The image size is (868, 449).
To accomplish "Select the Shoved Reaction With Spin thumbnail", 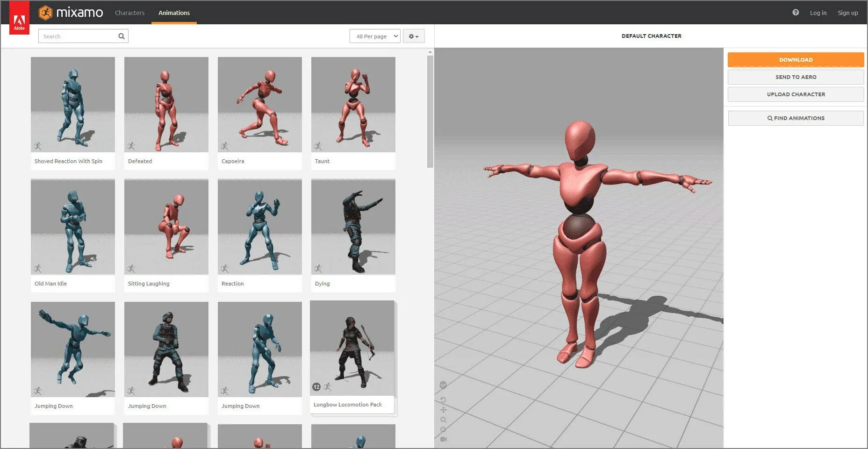I will point(73,105).
